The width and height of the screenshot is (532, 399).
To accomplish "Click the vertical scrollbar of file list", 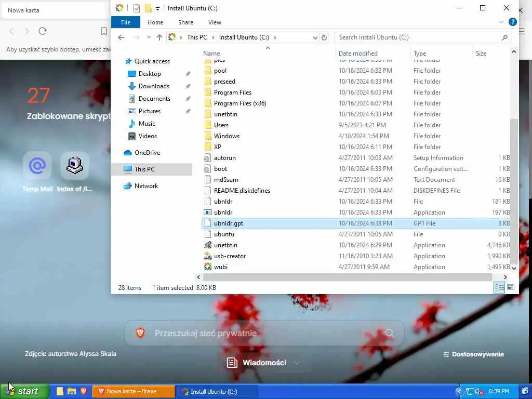I will (514, 190).
